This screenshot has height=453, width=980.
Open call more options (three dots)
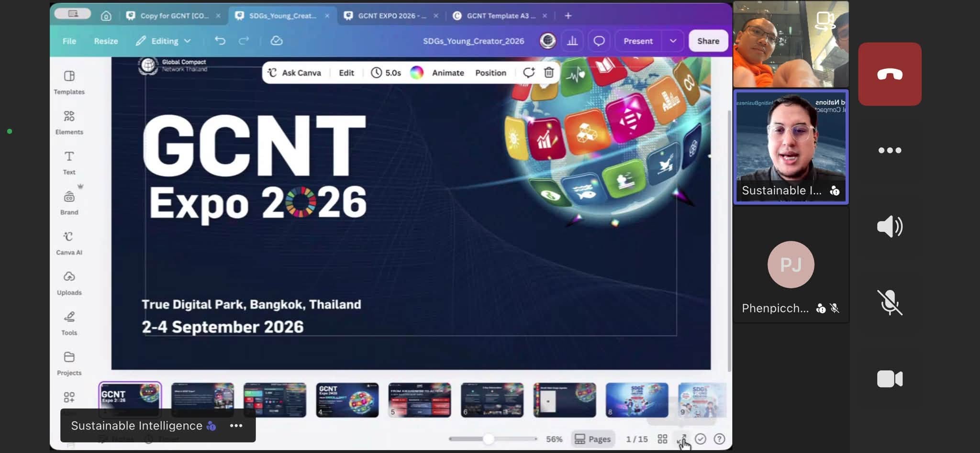890,150
